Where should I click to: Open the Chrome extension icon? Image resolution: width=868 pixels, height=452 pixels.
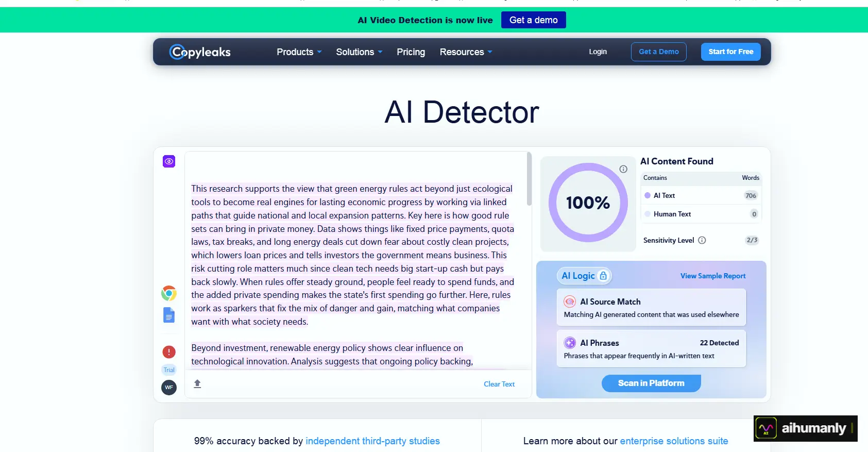pos(169,293)
